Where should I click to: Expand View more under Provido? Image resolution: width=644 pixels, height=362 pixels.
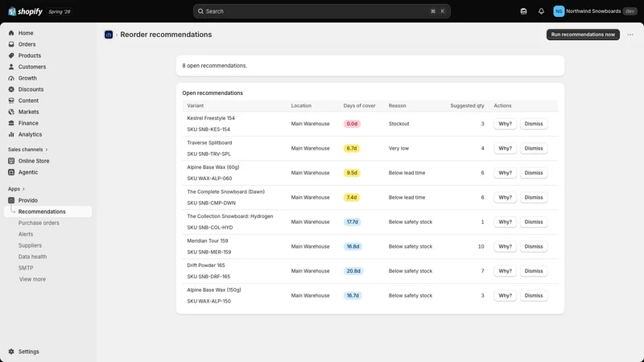coord(32,279)
